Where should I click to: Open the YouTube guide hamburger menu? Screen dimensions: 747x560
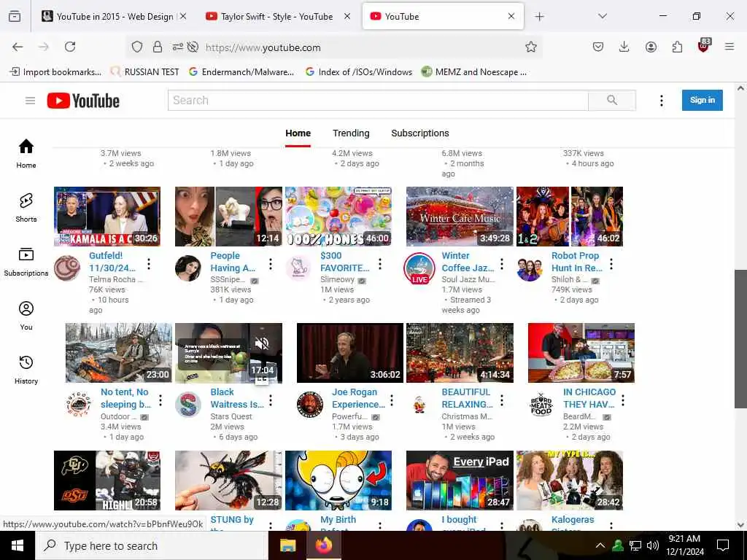(30, 101)
